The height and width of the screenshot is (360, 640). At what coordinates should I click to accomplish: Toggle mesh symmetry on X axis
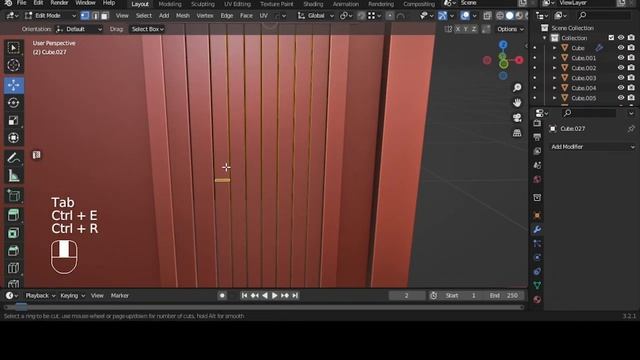(458, 29)
